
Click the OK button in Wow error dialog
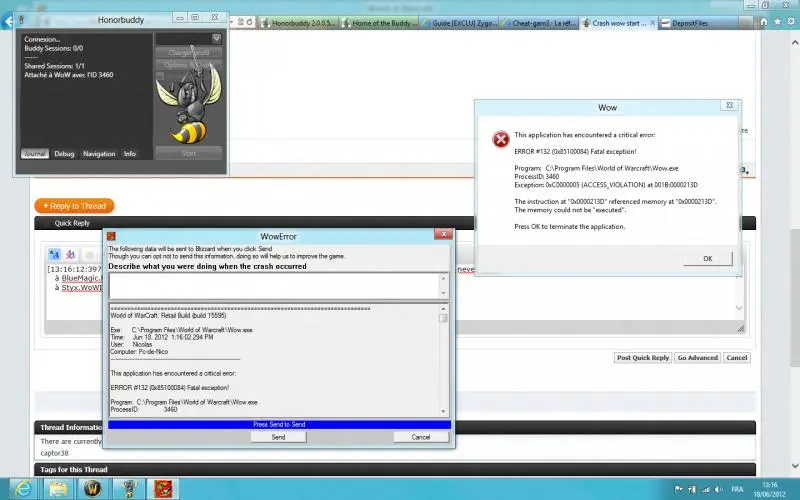pos(707,259)
